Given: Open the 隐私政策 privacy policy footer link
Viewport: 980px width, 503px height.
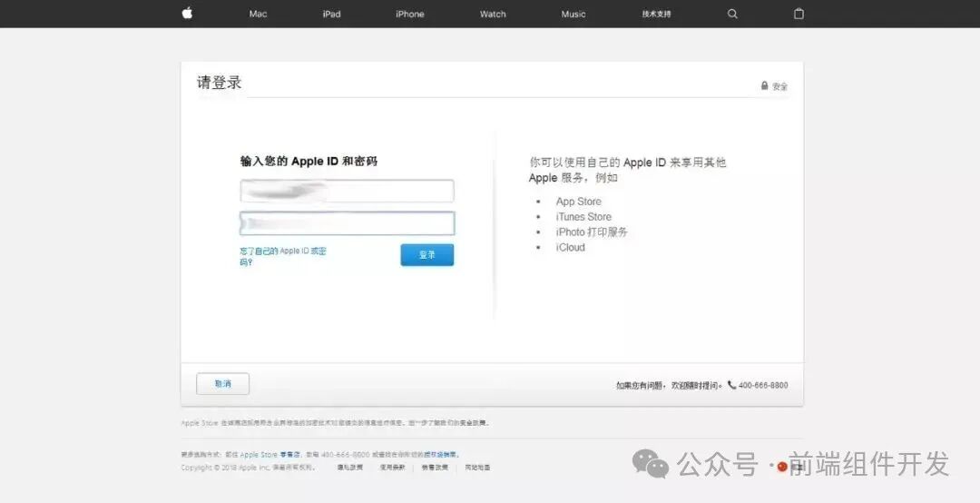Looking at the screenshot, I should (350, 468).
